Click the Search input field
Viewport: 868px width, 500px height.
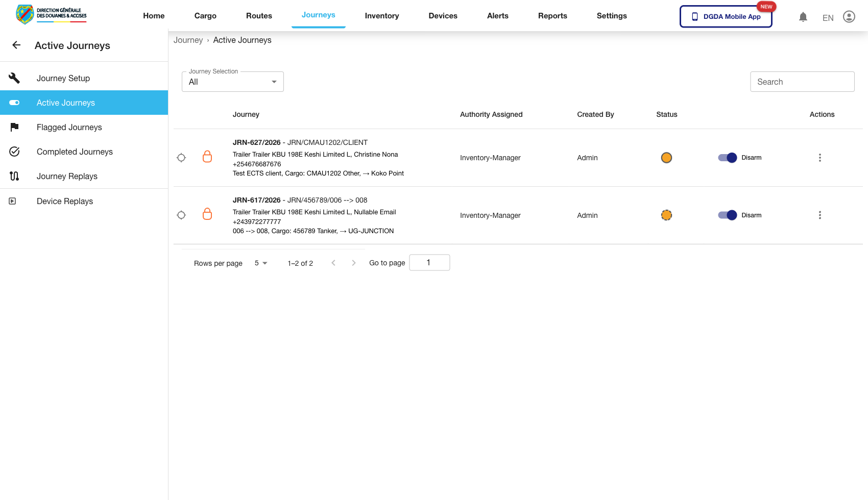[x=802, y=82]
